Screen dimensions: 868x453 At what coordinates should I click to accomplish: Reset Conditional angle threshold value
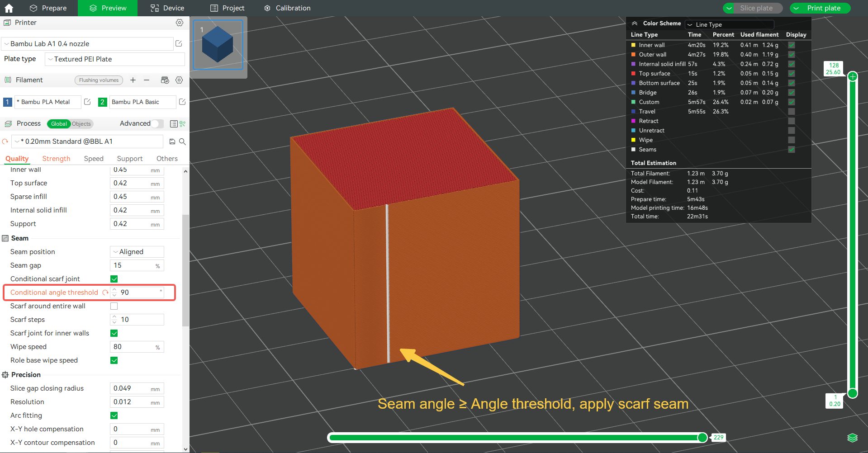coord(105,293)
